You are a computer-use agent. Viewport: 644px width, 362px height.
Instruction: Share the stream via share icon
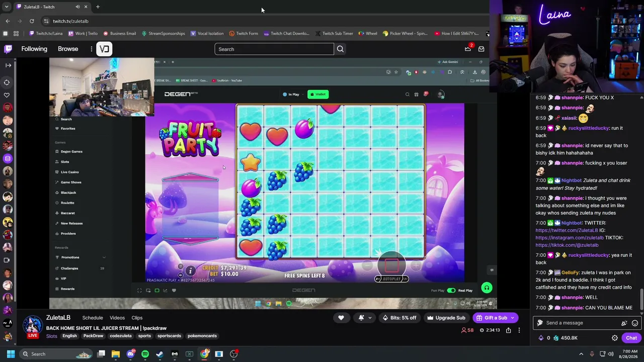[508, 330]
